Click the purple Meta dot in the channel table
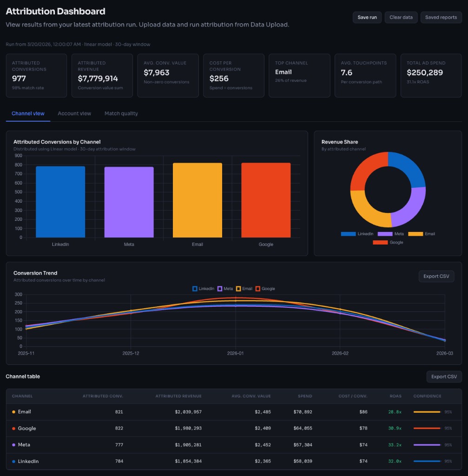 pos(13,445)
